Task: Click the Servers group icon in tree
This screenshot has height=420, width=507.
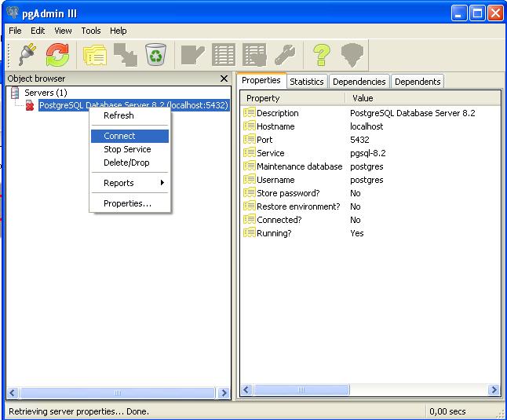Action: [x=15, y=93]
